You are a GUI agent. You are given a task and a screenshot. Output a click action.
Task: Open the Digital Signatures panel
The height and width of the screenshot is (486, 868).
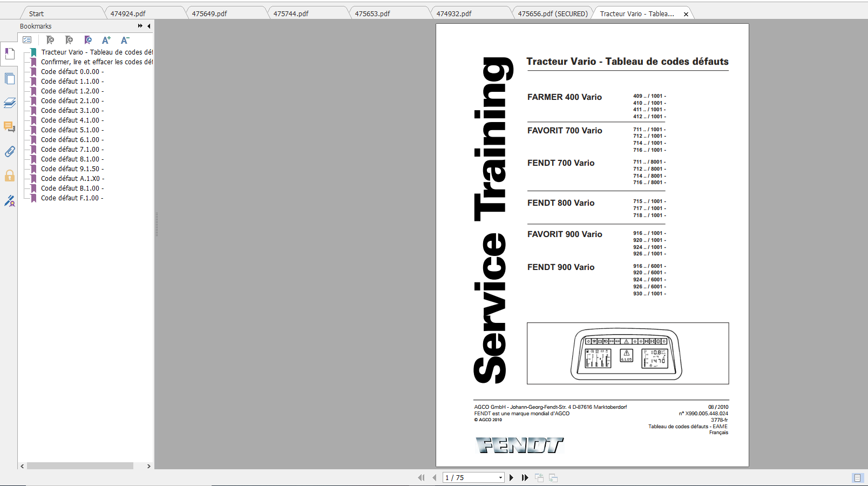[x=10, y=201]
